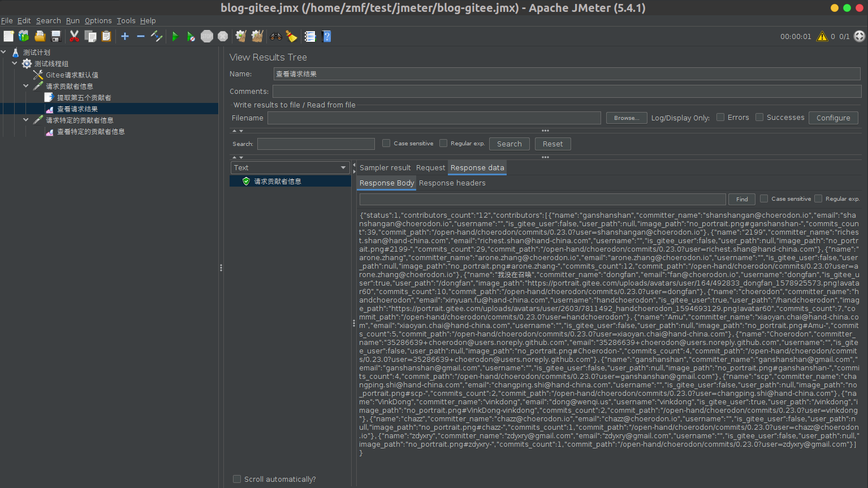Click collapse arrows above Search row
This screenshot has width=868, height=488.
[237, 131]
